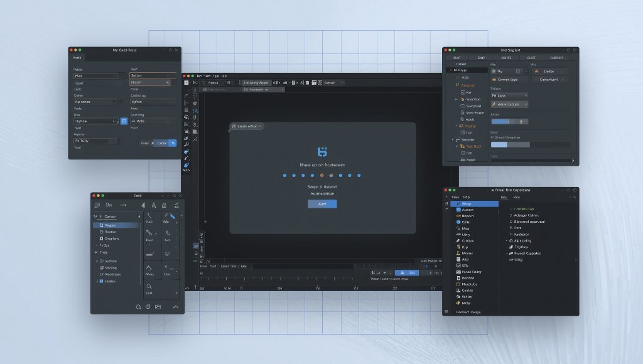Click the blue square icon beside the Nigrfow dropdown
643x364 pixels.
tap(124, 121)
